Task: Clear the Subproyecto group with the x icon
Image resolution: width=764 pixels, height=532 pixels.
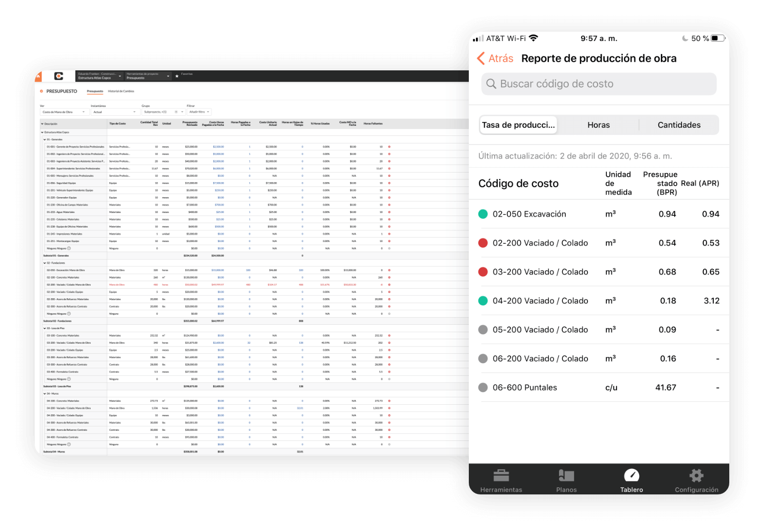Action: 176,112
